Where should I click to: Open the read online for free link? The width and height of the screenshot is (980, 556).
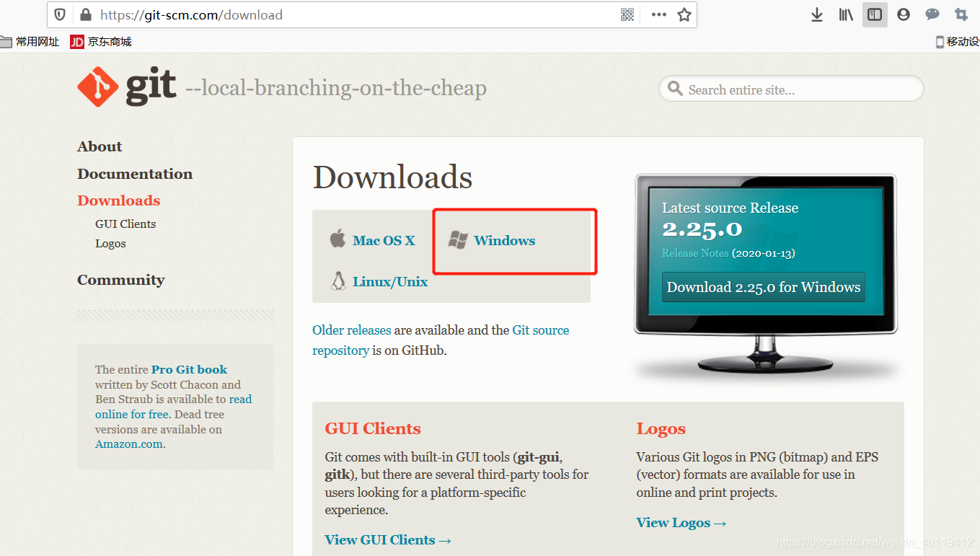pyautogui.click(x=174, y=407)
